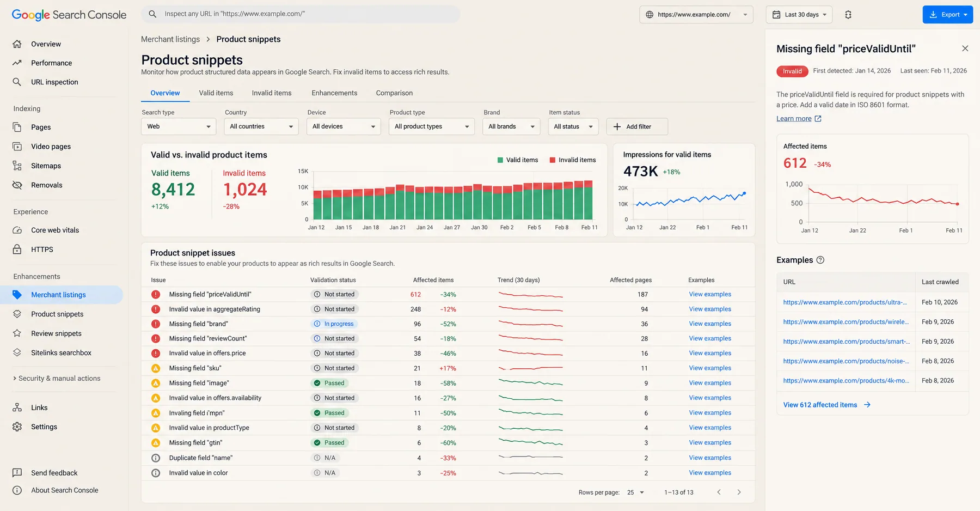Switch to the Invalid items tab
This screenshot has height=511, width=980.
pos(272,93)
